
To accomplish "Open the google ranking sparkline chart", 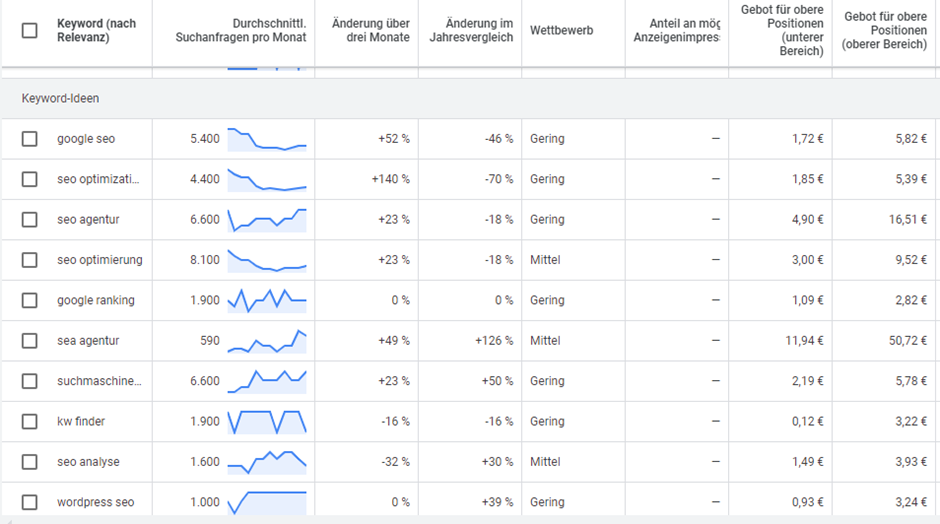I will pyautogui.click(x=267, y=300).
